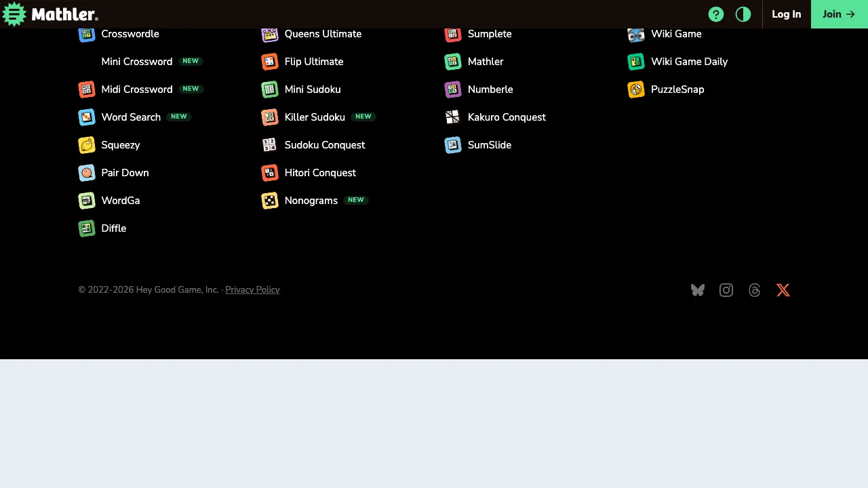Open the Word Search game icon
868x488 pixels.
pyautogui.click(x=87, y=117)
